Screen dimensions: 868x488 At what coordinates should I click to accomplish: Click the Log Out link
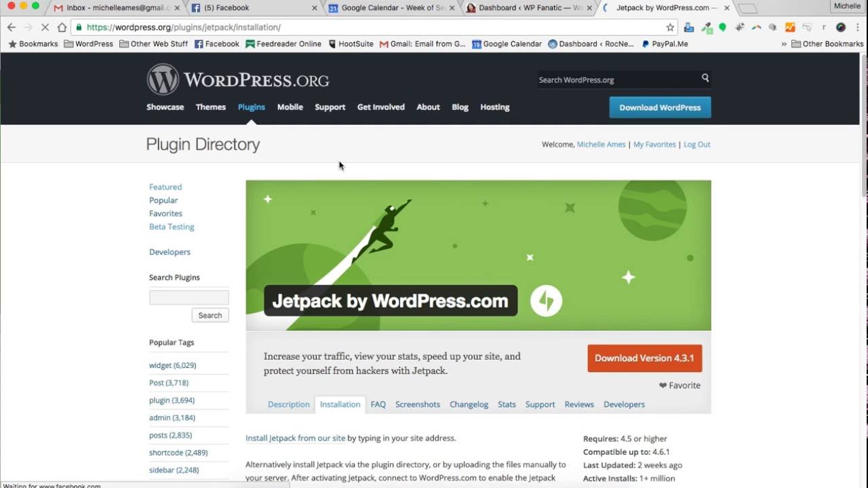pos(696,144)
